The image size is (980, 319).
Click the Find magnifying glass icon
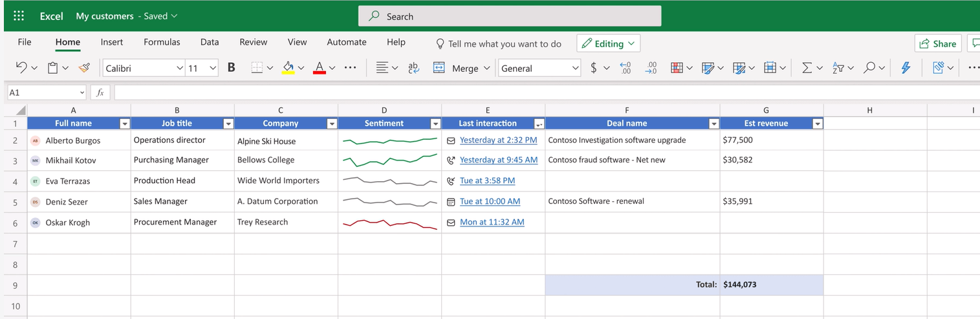pos(869,68)
